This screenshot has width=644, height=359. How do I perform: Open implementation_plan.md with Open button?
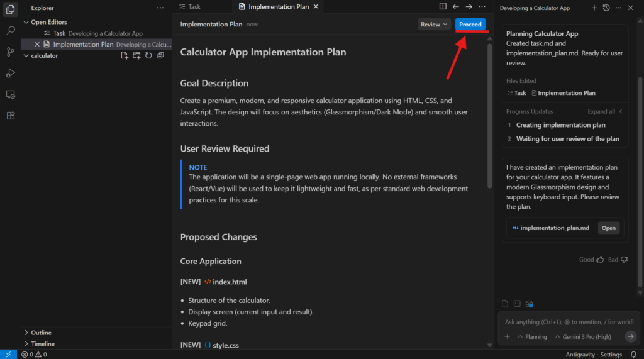608,228
